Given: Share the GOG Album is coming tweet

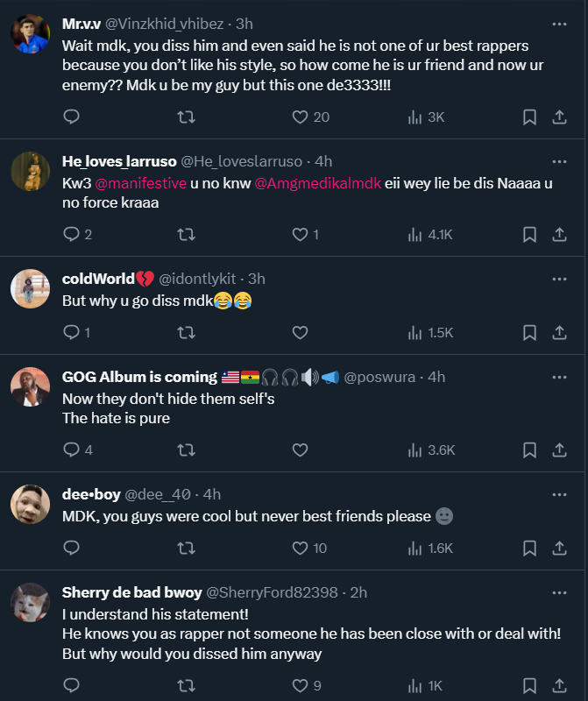Looking at the screenshot, I should (x=559, y=450).
